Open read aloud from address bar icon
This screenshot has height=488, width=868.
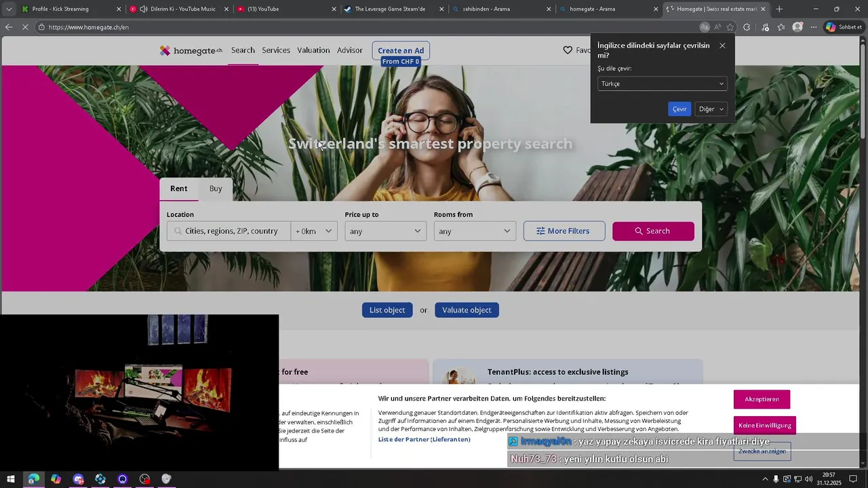point(717,27)
